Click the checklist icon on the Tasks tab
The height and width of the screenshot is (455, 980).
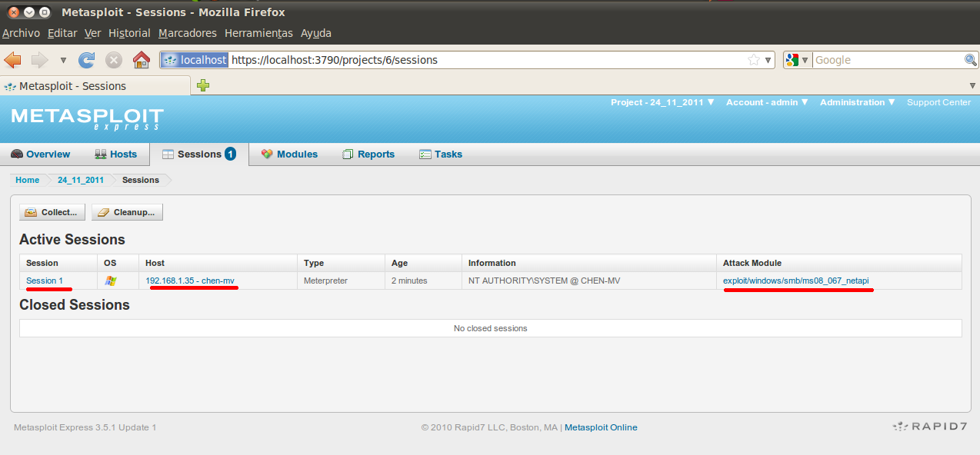pyautogui.click(x=424, y=154)
